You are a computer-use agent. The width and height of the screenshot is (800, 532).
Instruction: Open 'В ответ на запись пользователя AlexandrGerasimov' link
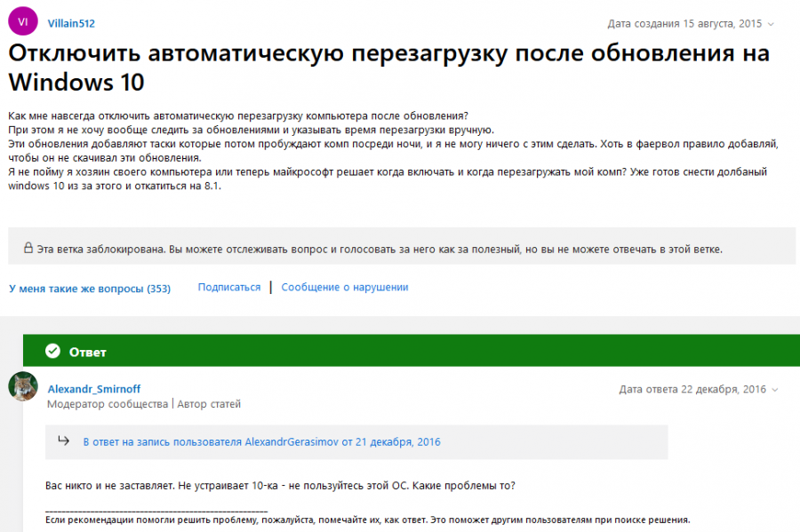[x=261, y=441]
